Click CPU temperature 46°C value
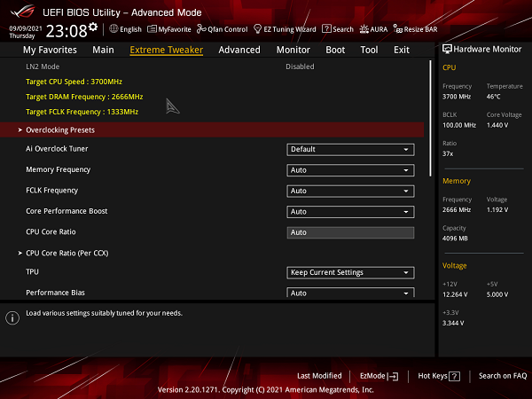This screenshot has width=532, height=399. [x=493, y=97]
